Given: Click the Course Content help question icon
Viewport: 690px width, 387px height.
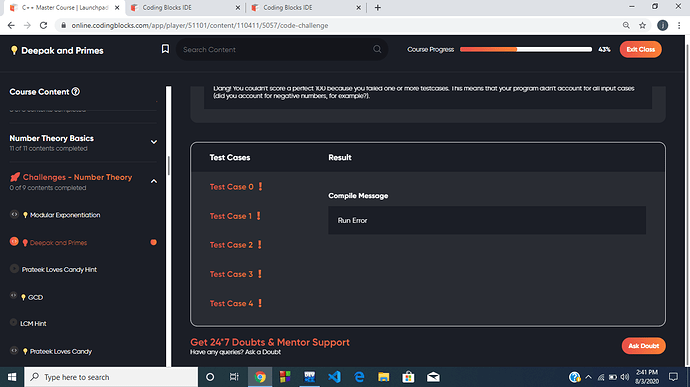Looking at the screenshot, I should pos(76,92).
